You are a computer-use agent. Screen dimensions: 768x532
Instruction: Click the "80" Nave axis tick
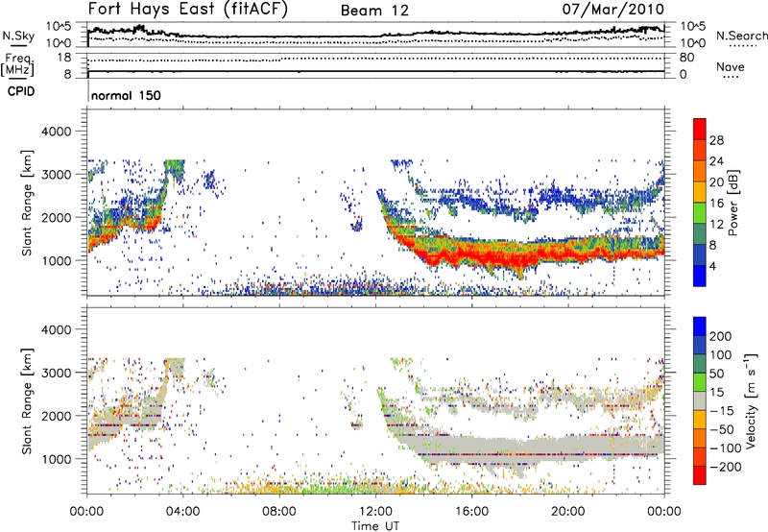(x=686, y=58)
